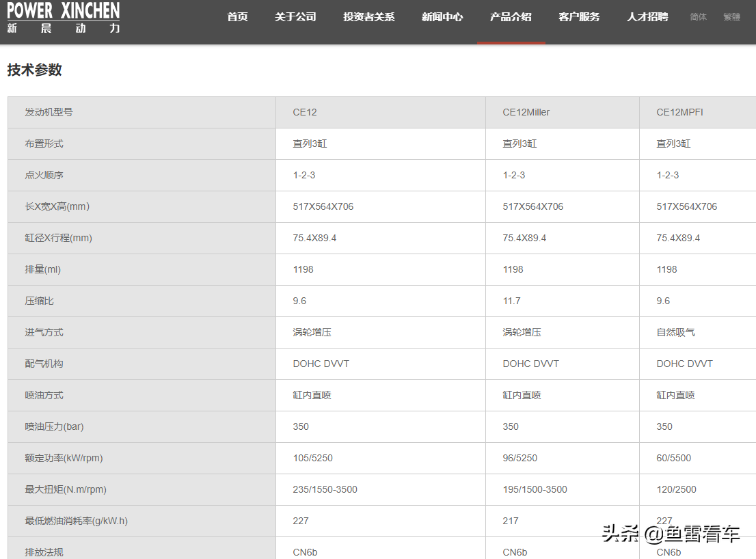Select the 配气机构 row label
Viewport: 756px width, 559px height.
pyautogui.click(x=44, y=364)
